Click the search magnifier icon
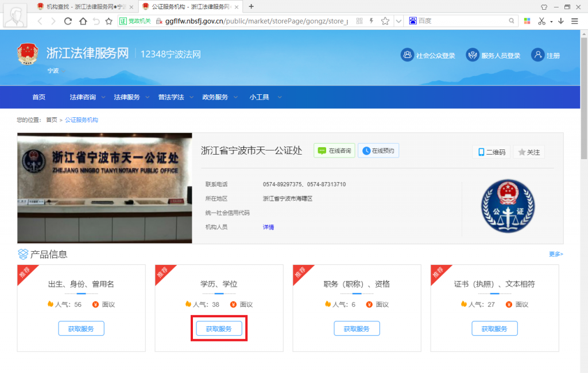The width and height of the screenshot is (588, 373). coord(512,21)
